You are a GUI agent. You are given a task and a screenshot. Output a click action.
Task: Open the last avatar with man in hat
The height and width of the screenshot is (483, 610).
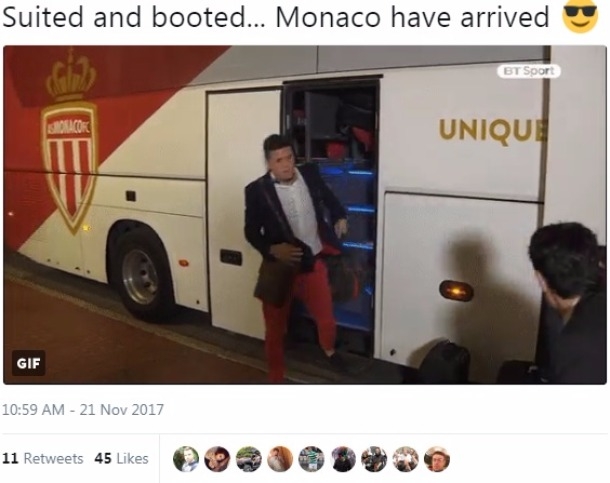437,459
